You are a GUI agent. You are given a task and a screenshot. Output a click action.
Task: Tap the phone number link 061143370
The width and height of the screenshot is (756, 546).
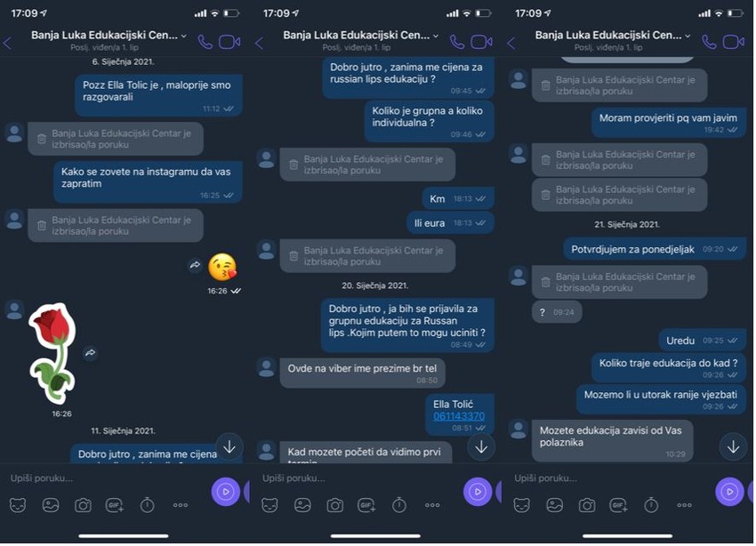[459, 416]
